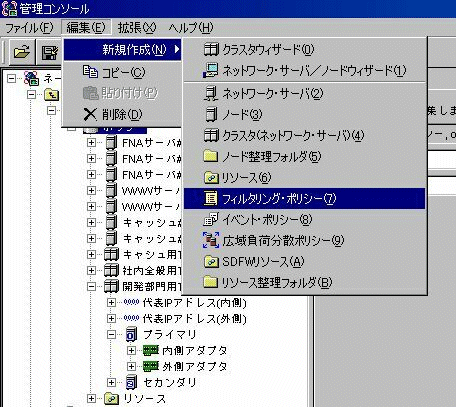
Task: Click the resource folder icon beside リソース(6)
Action: click(211, 177)
